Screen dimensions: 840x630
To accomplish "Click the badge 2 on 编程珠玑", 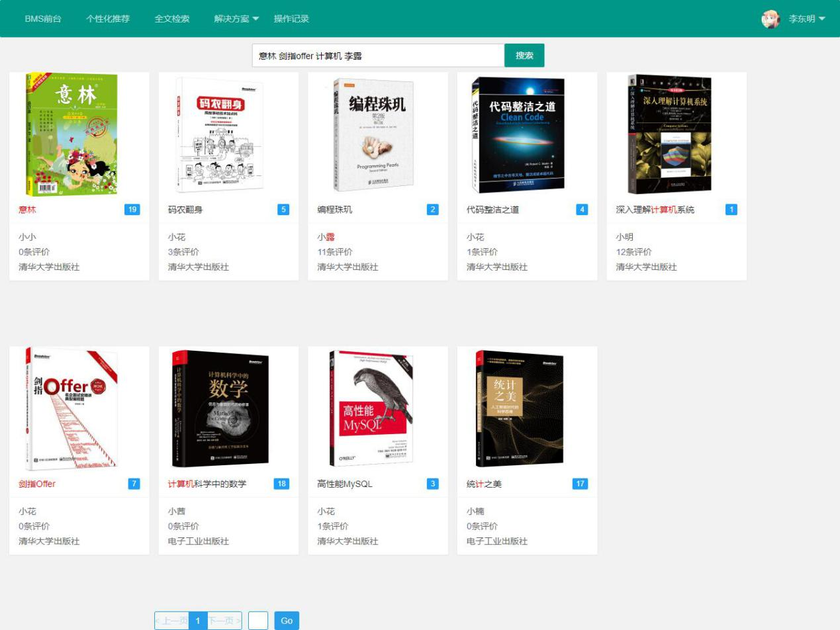I will click(x=433, y=210).
